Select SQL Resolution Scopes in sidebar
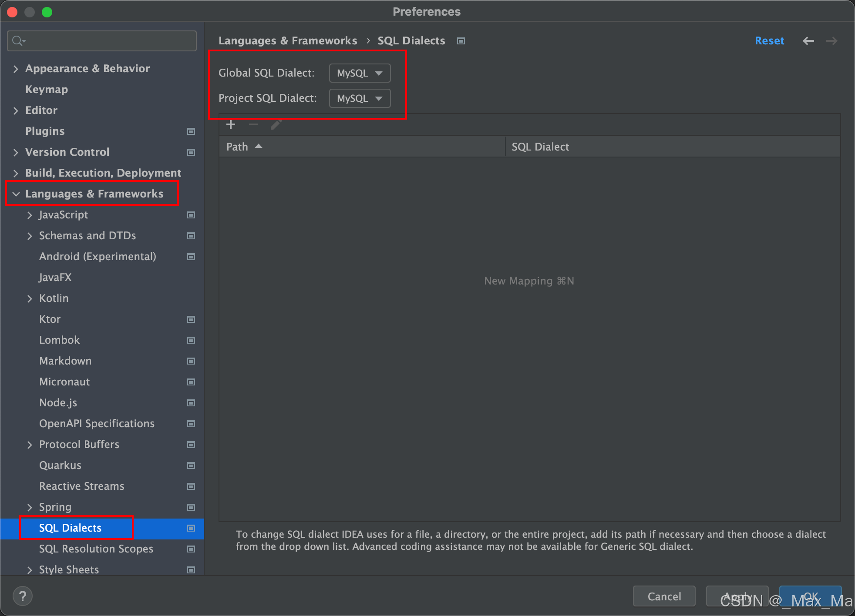 pyautogui.click(x=96, y=549)
